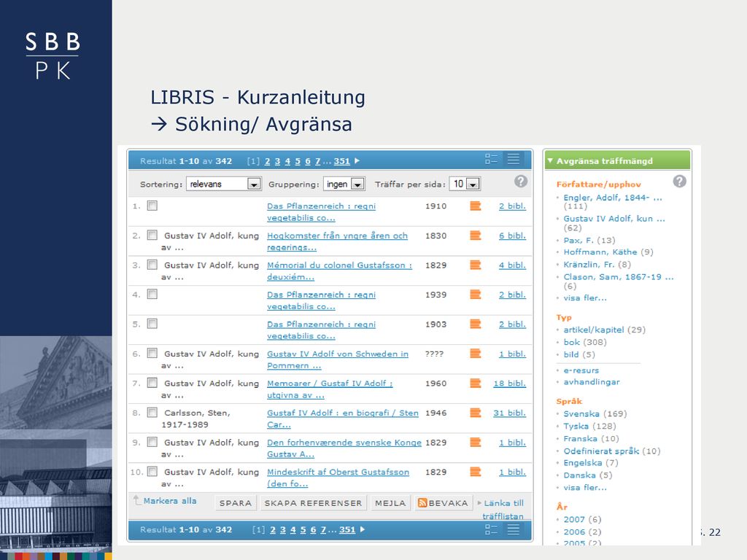Viewport: 747px width, 560px height.
Task: Select compact list view in top results bar
Action: [513, 159]
